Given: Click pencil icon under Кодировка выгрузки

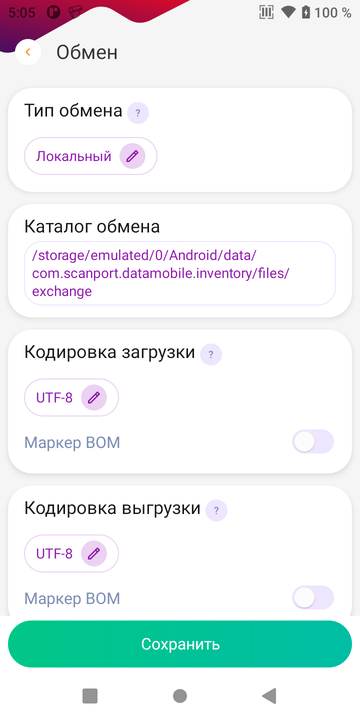Looking at the screenshot, I should (94, 554).
